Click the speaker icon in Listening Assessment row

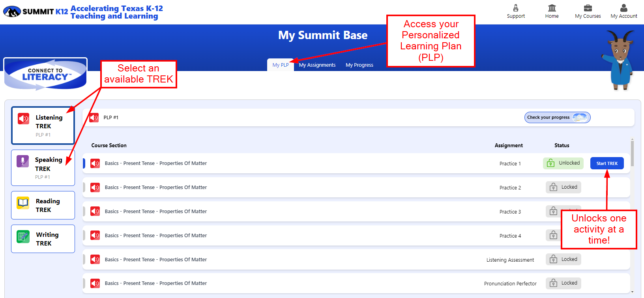[95, 259]
